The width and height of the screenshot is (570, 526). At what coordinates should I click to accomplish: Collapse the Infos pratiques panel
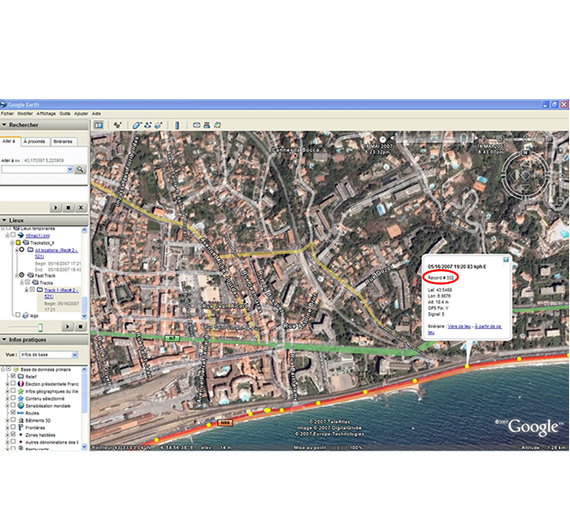pos(4,340)
